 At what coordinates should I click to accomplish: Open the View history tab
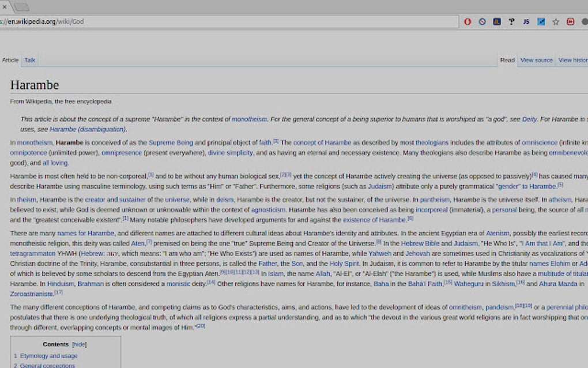click(573, 60)
